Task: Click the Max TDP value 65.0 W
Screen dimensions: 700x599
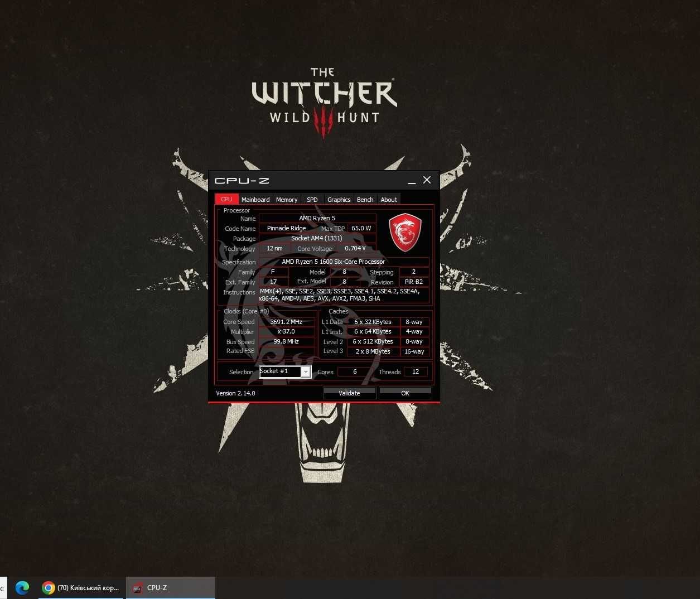Action: click(361, 228)
